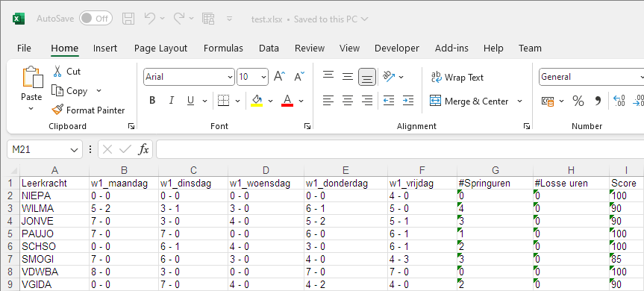This screenshot has height=291, width=644.
Task: Expand the Merge & Center dropdown arrow
Action: click(519, 101)
